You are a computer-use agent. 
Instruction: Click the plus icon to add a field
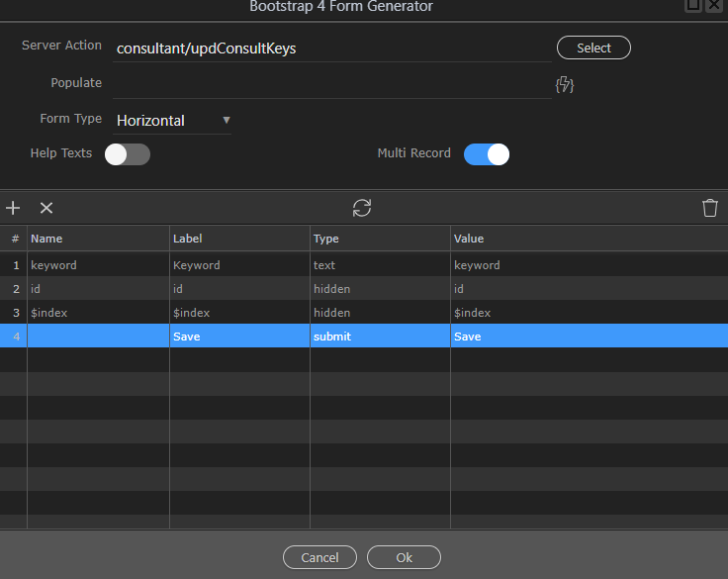coord(13,208)
